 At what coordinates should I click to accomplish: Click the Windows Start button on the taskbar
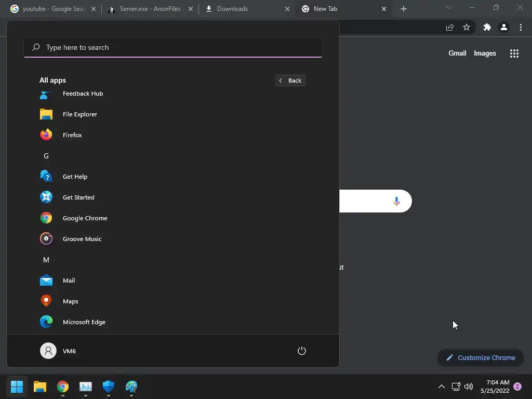pos(17,387)
